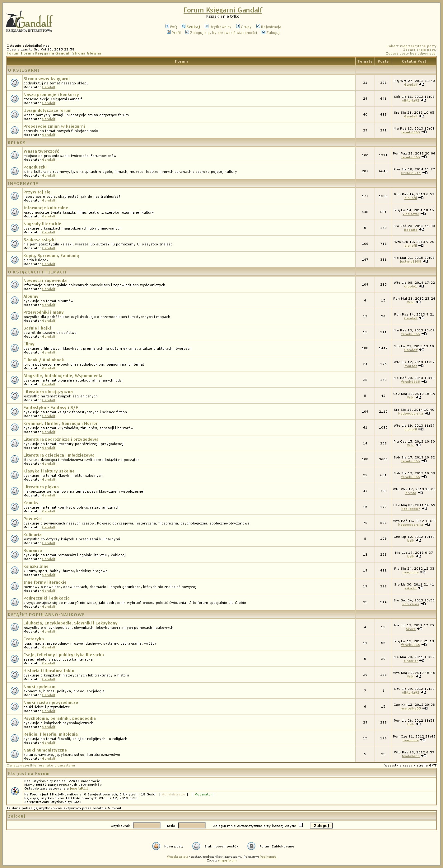Mark all forums read via Oznacz wszystkie
The image size is (443, 868).
(x=41, y=765)
